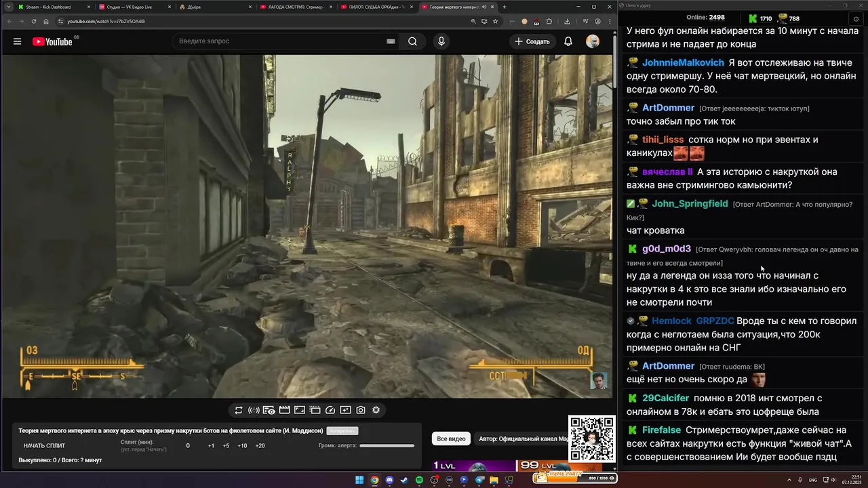
Task: Go to browser home page
Action: click(46, 21)
